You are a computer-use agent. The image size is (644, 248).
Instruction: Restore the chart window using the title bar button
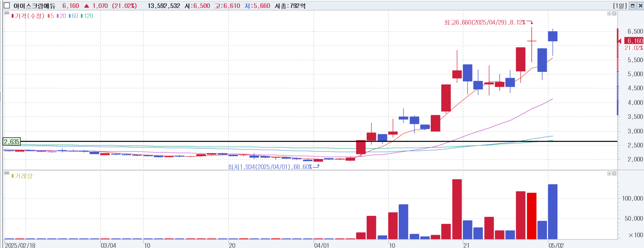click(x=633, y=6)
